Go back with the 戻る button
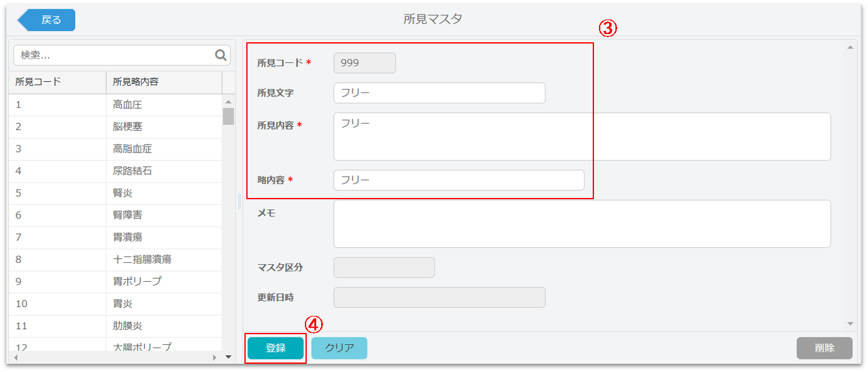Image resolution: width=868 pixels, height=372 pixels. (x=47, y=20)
